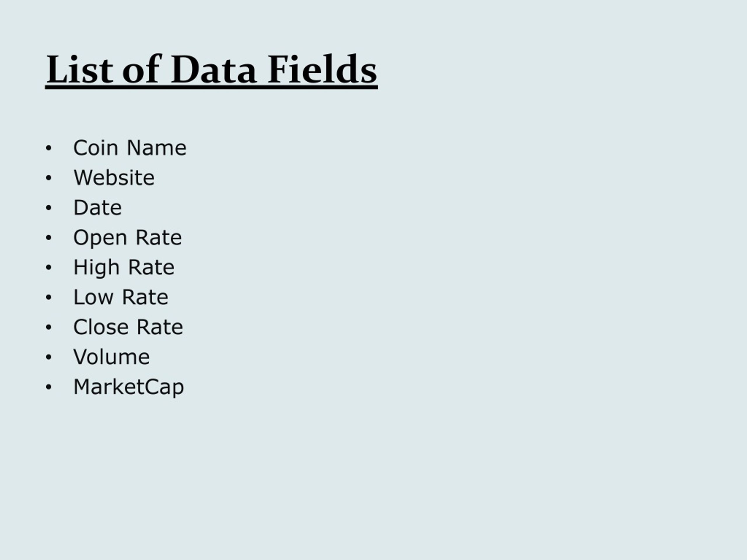Viewport: 747px width, 560px height.
Task: Click the bullet marker beside Close Rate
Action: point(49,327)
